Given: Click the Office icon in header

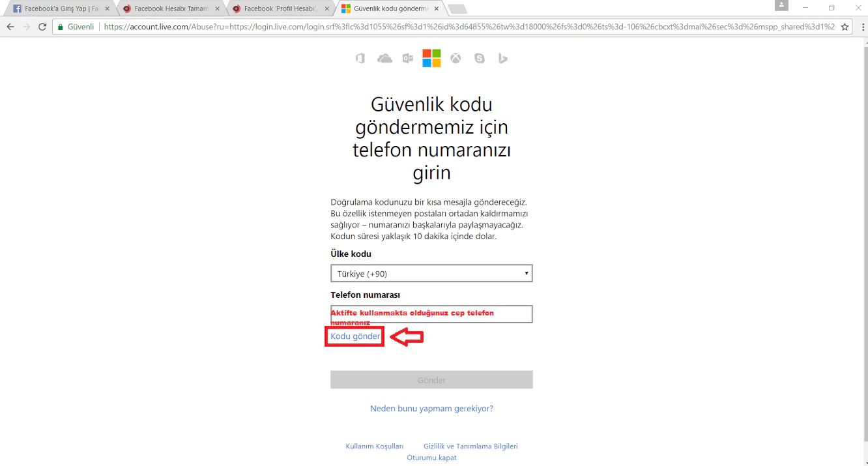Looking at the screenshot, I should tap(360, 59).
